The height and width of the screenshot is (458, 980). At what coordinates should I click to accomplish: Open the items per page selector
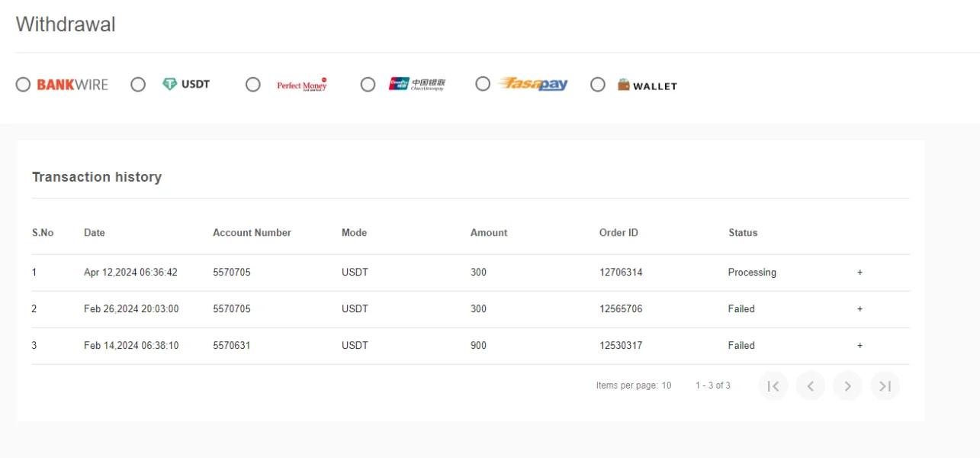point(667,385)
